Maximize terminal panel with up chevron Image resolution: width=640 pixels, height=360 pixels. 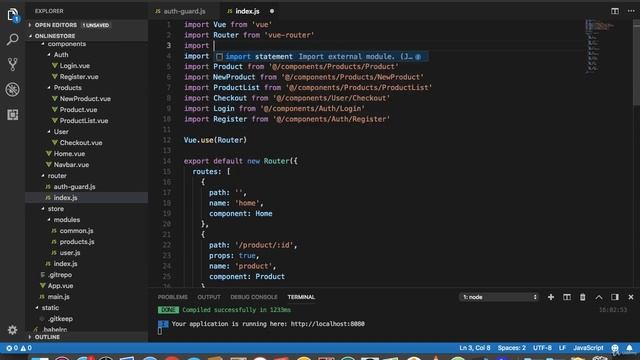pyautogui.click(x=599, y=297)
